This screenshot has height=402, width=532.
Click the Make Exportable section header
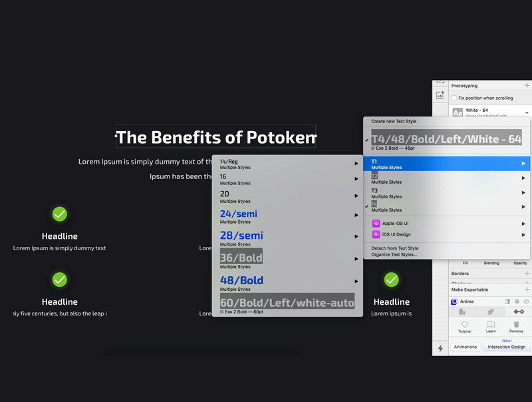point(469,290)
